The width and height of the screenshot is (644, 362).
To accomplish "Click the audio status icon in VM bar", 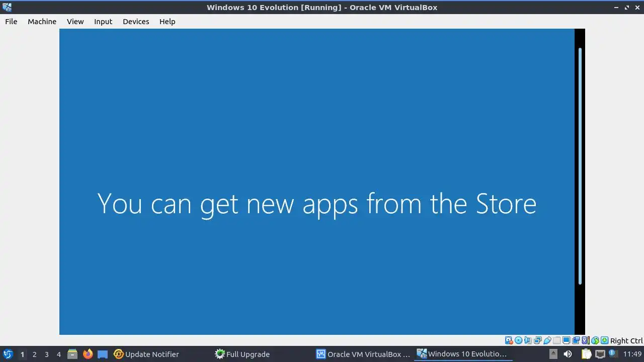I will pyautogui.click(x=528, y=340).
